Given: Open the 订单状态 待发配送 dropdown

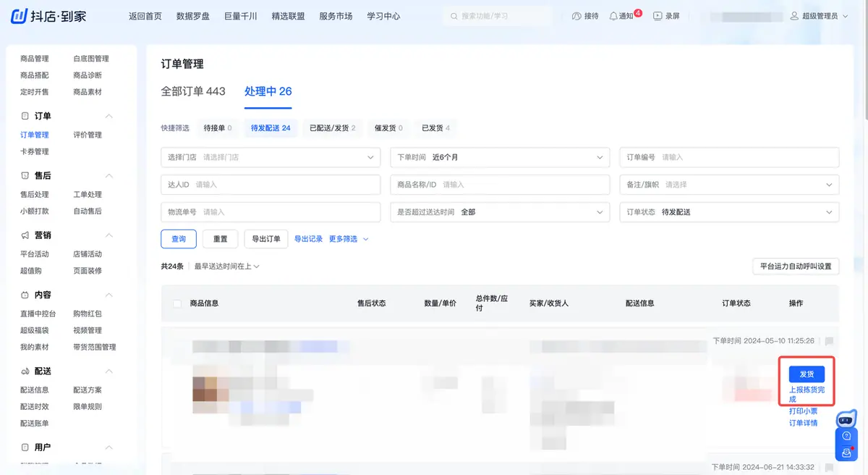Looking at the screenshot, I should pyautogui.click(x=729, y=212).
